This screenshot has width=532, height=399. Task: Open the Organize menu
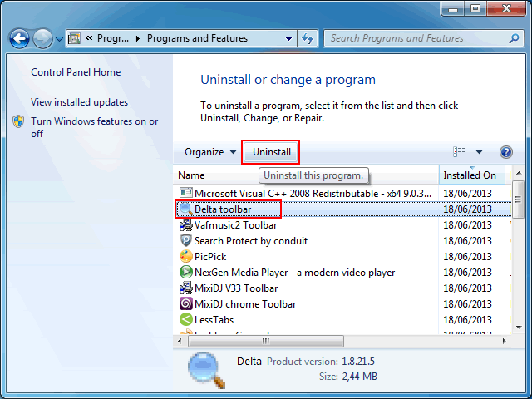click(x=210, y=152)
